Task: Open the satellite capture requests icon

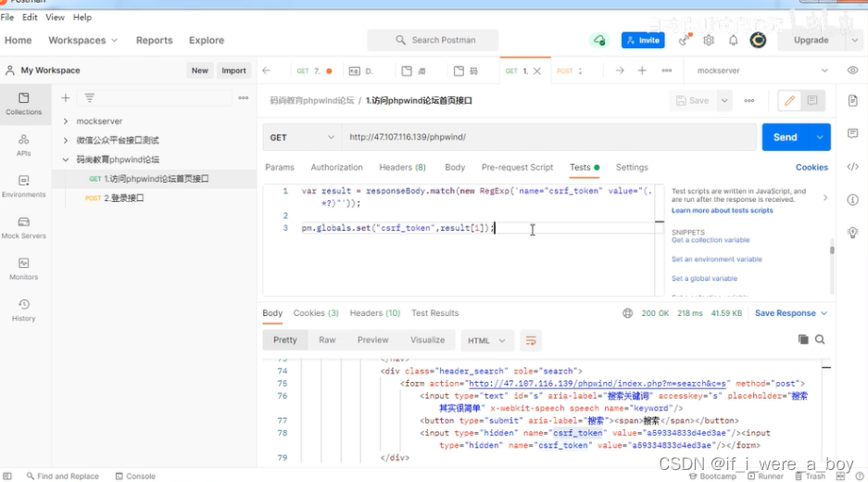Action: tap(686, 40)
